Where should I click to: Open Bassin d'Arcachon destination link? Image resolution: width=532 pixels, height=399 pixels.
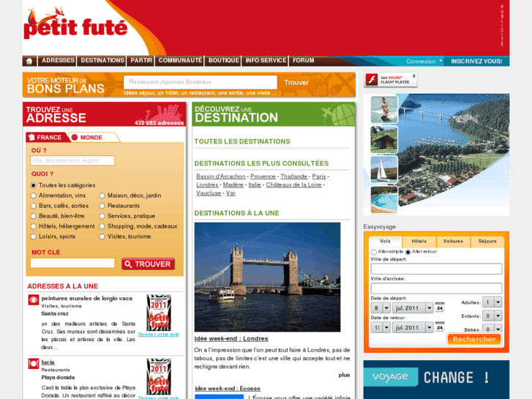pyautogui.click(x=221, y=176)
